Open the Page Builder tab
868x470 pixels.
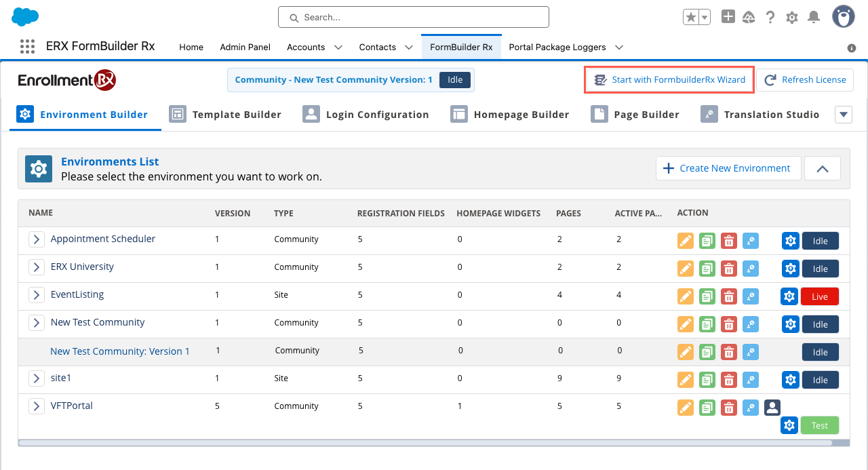(x=635, y=115)
